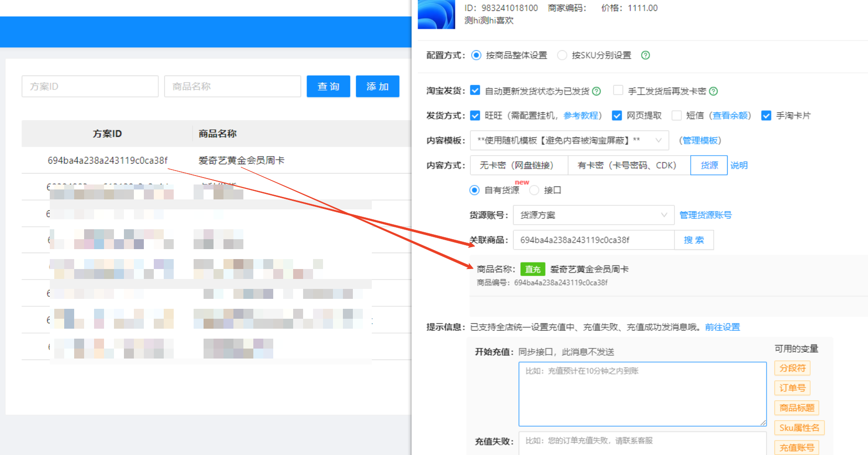
Task: Insert the 订单号 variable
Action: [x=792, y=388]
